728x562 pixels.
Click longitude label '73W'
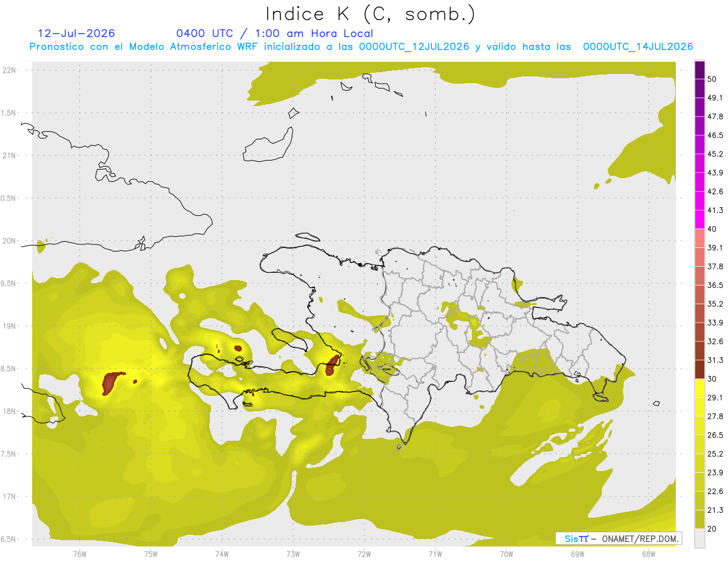(292, 554)
